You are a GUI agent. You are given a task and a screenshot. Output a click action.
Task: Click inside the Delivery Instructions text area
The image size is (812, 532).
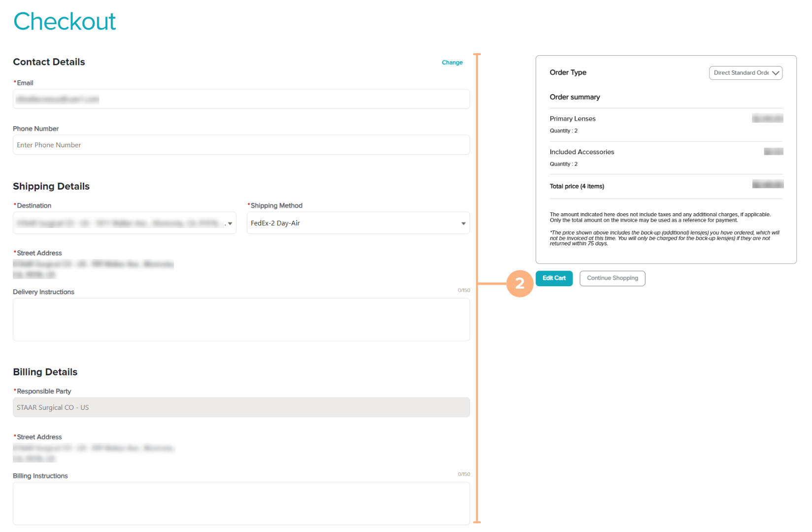tap(241, 319)
